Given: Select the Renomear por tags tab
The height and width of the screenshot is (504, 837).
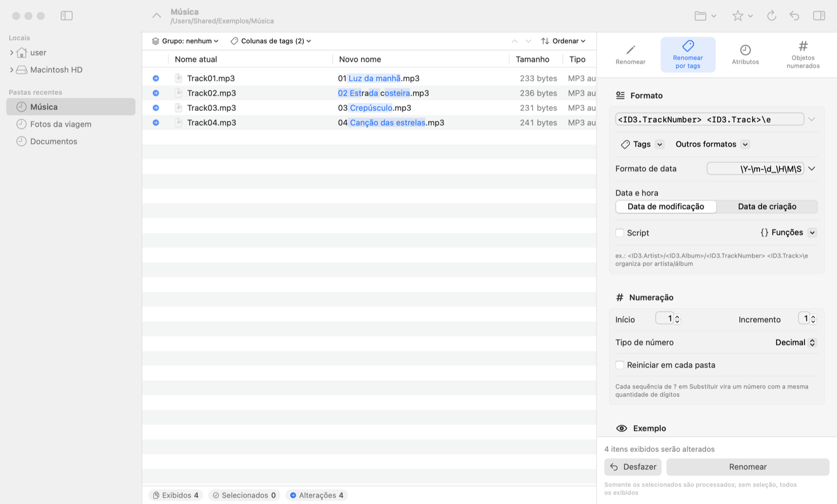Looking at the screenshot, I should pyautogui.click(x=688, y=54).
